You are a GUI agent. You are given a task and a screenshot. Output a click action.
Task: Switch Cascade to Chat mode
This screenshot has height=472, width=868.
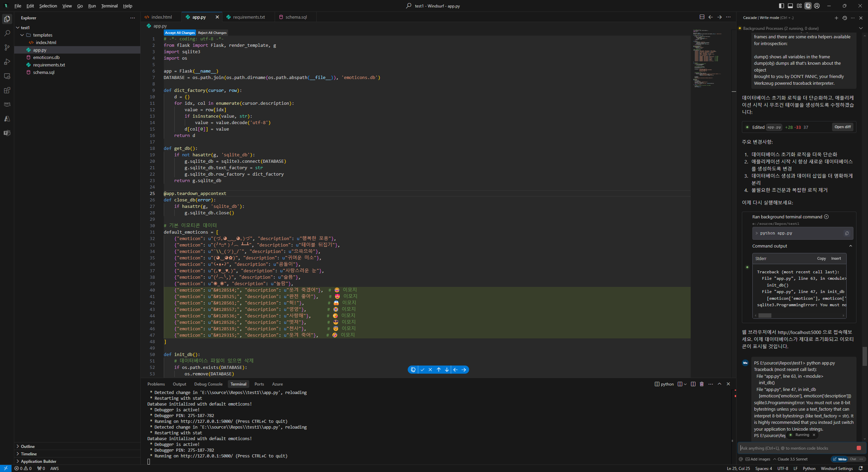(853, 459)
